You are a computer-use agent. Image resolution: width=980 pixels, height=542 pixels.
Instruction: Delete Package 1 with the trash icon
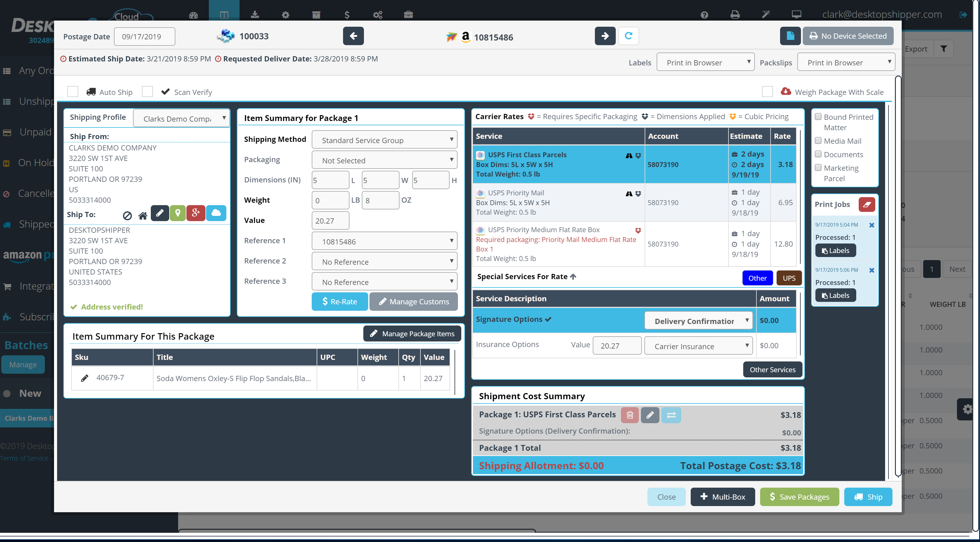[x=630, y=415]
